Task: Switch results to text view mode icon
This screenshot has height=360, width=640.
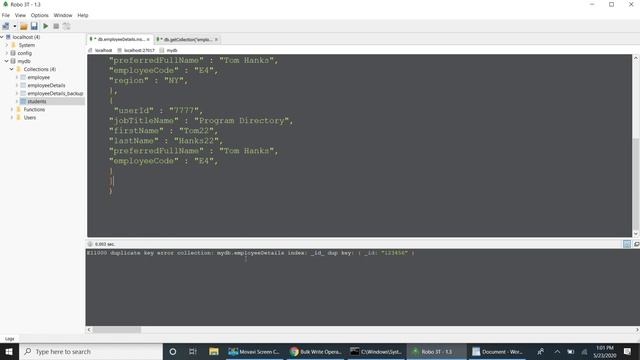Action: (x=627, y=244)
